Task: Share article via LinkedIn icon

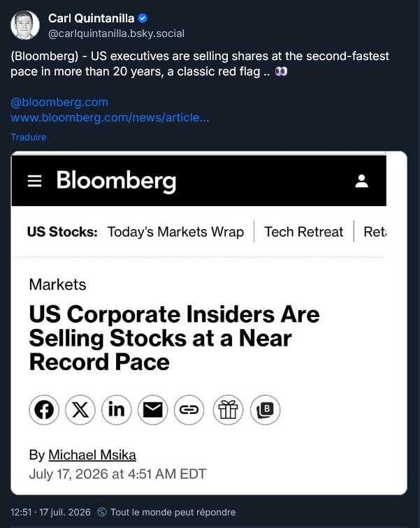Action: [x=117, y=410]
